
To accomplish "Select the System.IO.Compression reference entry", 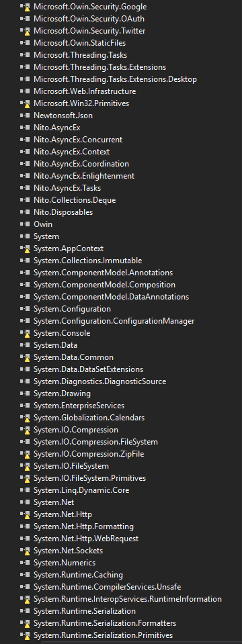I will 75,430.
